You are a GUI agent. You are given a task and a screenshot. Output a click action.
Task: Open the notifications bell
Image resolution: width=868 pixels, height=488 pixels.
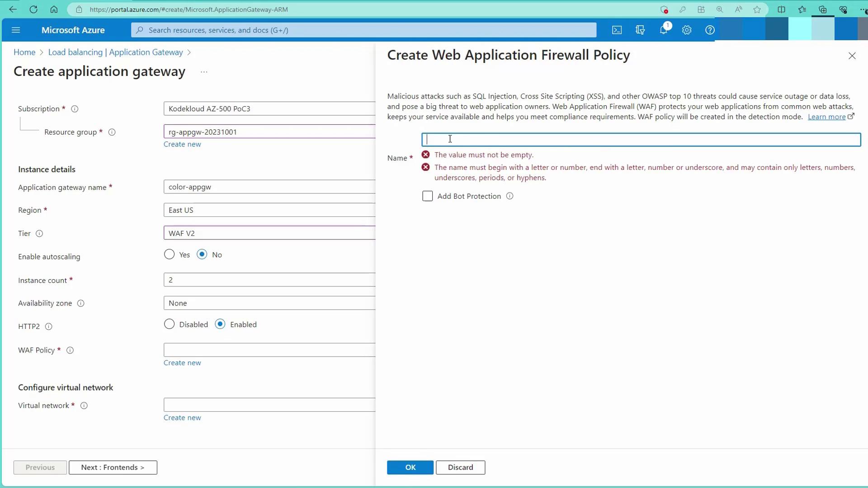click(x=663, y=30)
